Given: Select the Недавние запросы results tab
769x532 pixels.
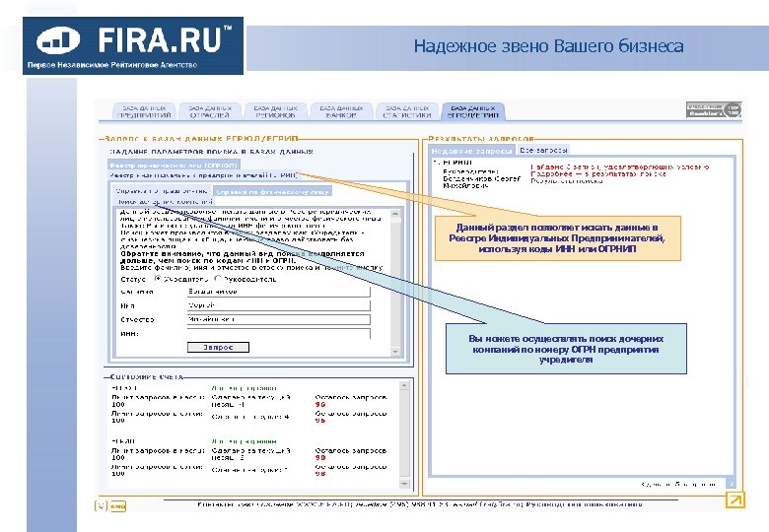Looking at the screenshot, I should (x=472, y=151).
